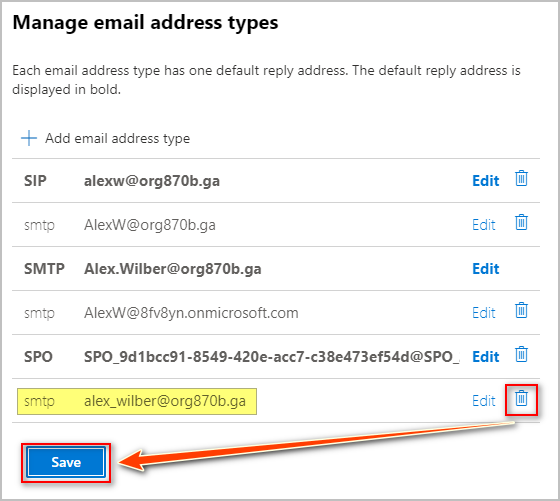Click the Manage email address types heading

tap(145, 23)
